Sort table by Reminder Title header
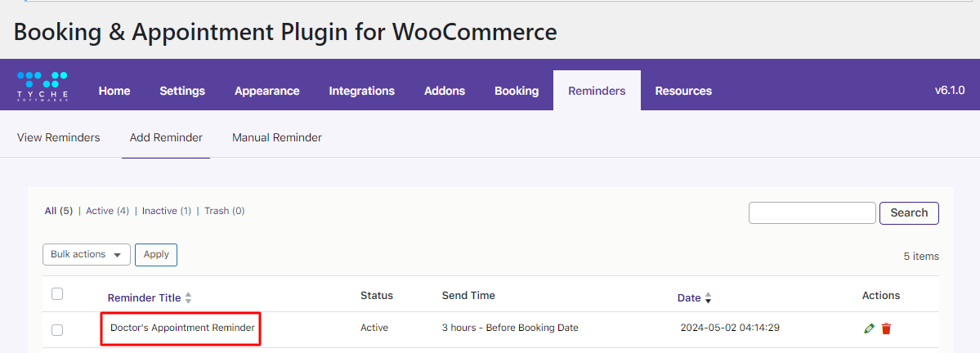This screenshot has height=353, width=980. point(145,298)
